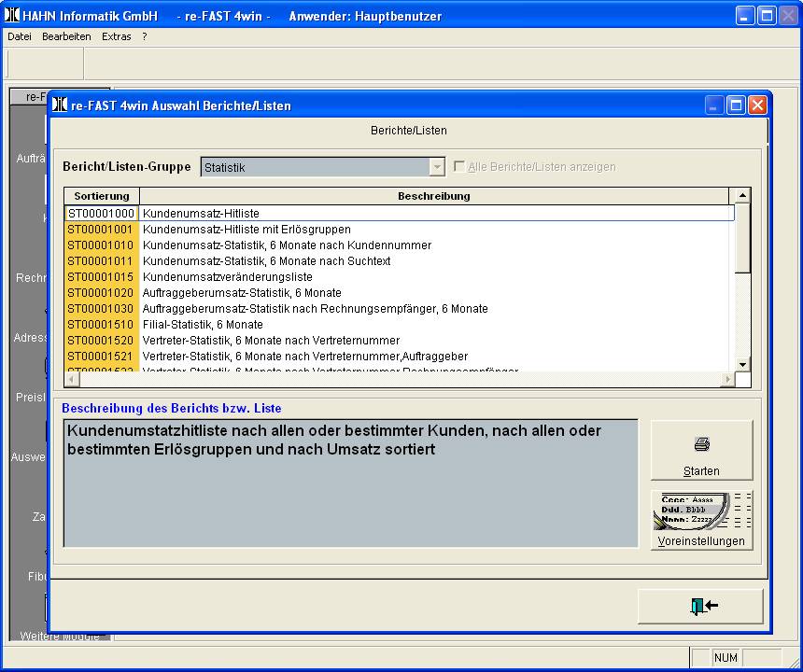
Task: Toggle 'Alle Berichte/Listen anzeigen' checkbox
Action: (x=459, y=166)
